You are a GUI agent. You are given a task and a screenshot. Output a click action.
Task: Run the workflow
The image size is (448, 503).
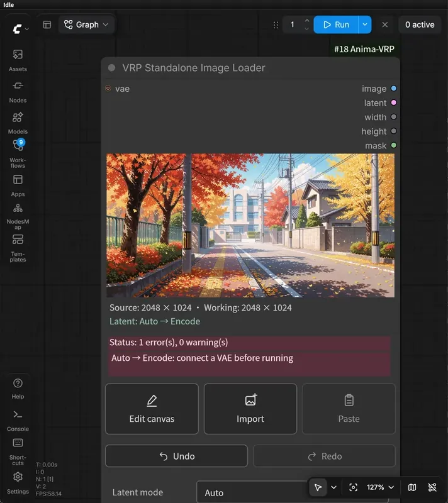[x=336, y=25]
